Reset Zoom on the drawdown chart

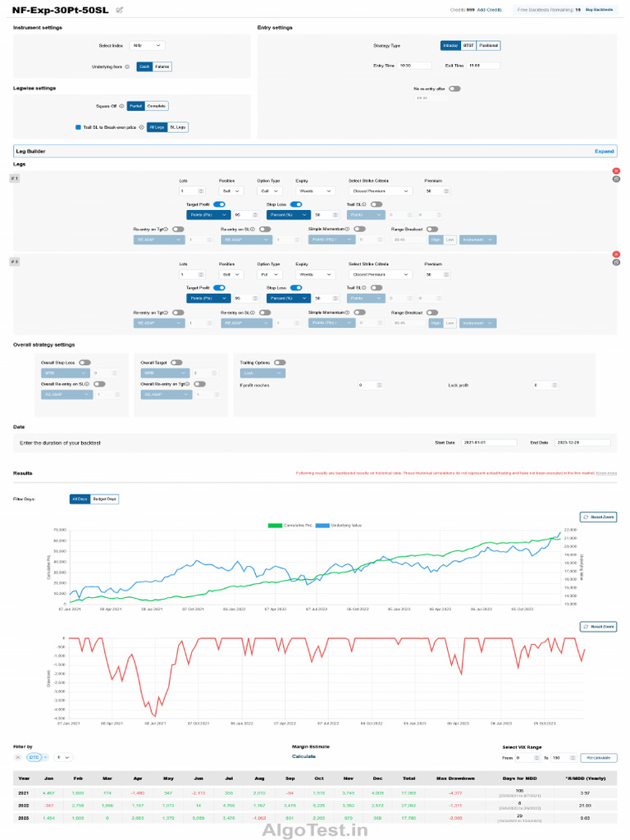598,627
